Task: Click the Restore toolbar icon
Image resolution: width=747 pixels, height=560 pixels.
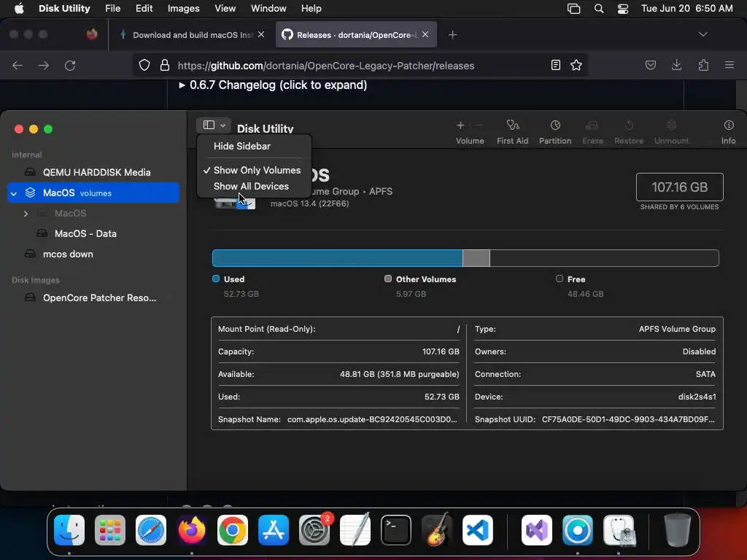Action: [629, 125]
